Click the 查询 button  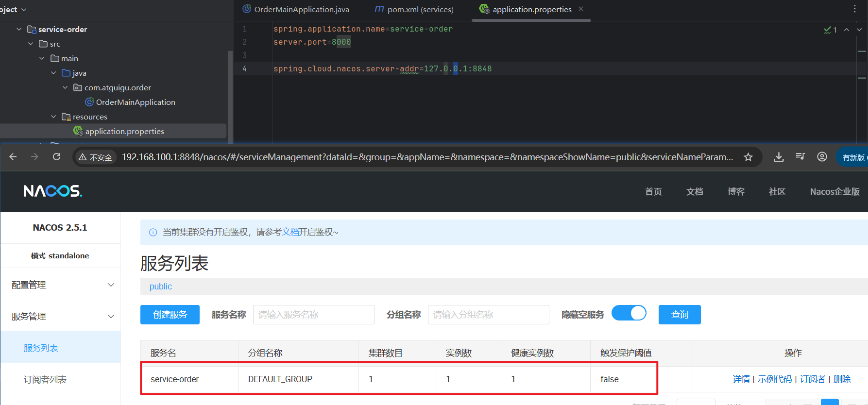click(680, 315)
